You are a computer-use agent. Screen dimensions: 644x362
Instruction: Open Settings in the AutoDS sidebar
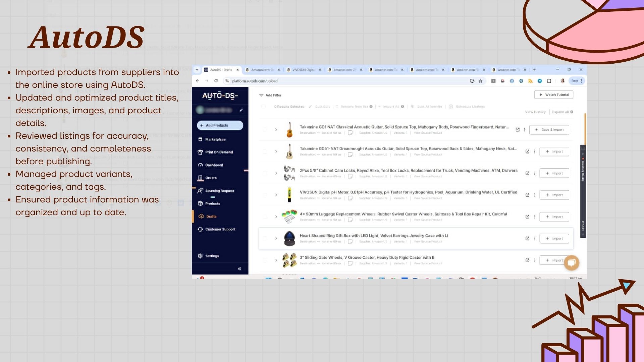(208, 256)
